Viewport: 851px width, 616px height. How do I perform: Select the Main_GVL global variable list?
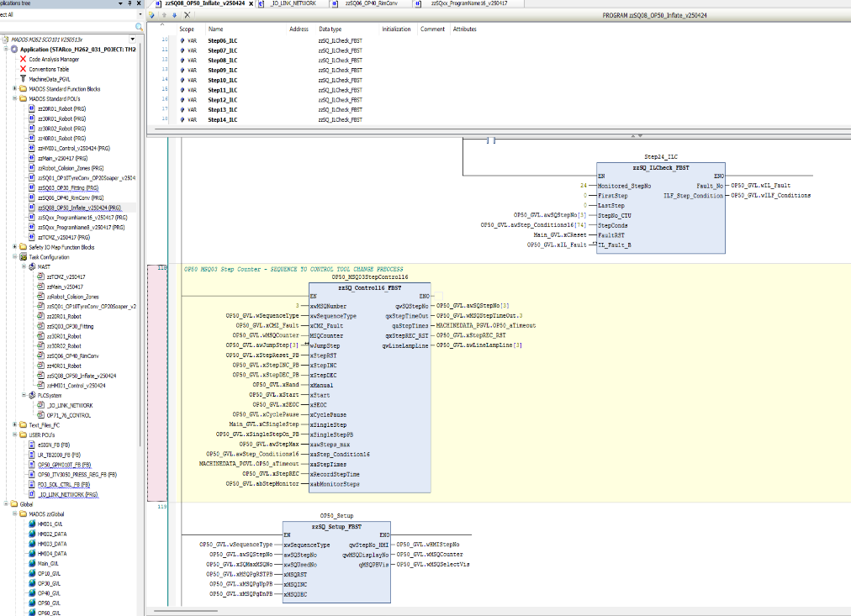[x=48, y=563]
